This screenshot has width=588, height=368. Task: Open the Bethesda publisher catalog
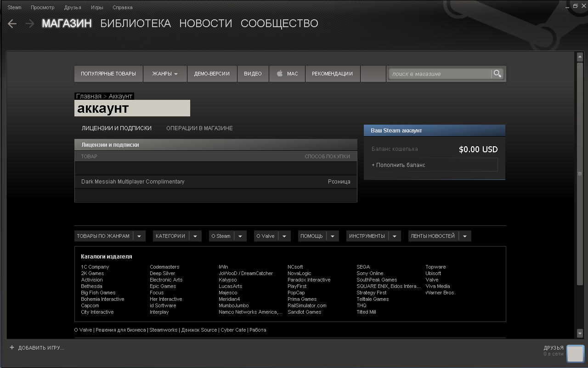point(91,286)
